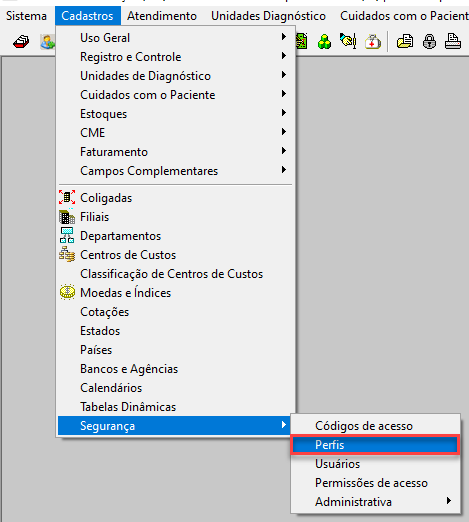Select Campos Complementares entry

(175, 171)
